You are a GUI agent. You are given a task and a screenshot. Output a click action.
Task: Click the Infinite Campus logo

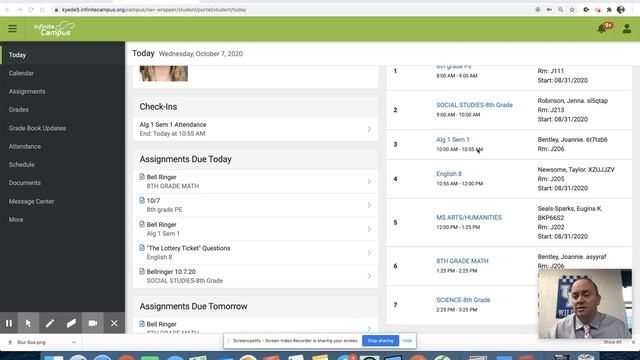click(x=54, y=29)
